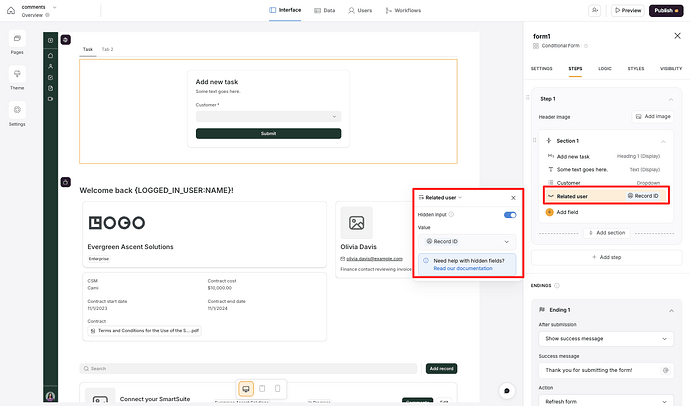The width and height of the screenshot is (690, 406).
Task: Open the Settings icon in left sidebar
Action: (x=17, y=110)
